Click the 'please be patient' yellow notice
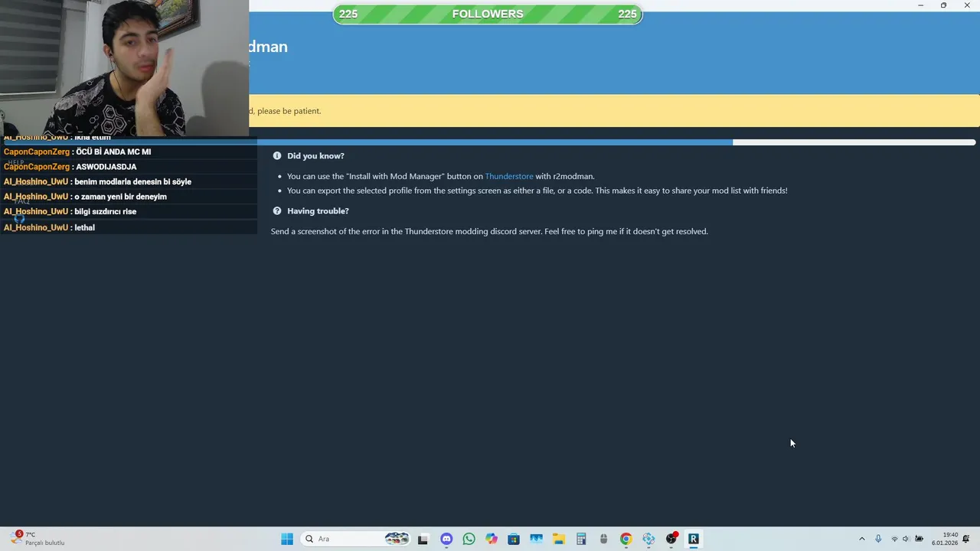This screenshot has width=980, height=551. point(614,111)
